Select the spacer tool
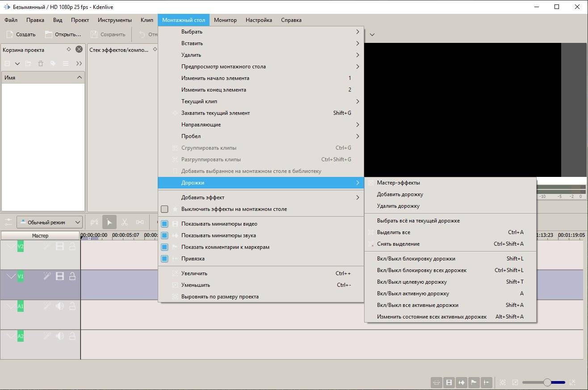This screenshot has width=588, height=390. point(140,222)
